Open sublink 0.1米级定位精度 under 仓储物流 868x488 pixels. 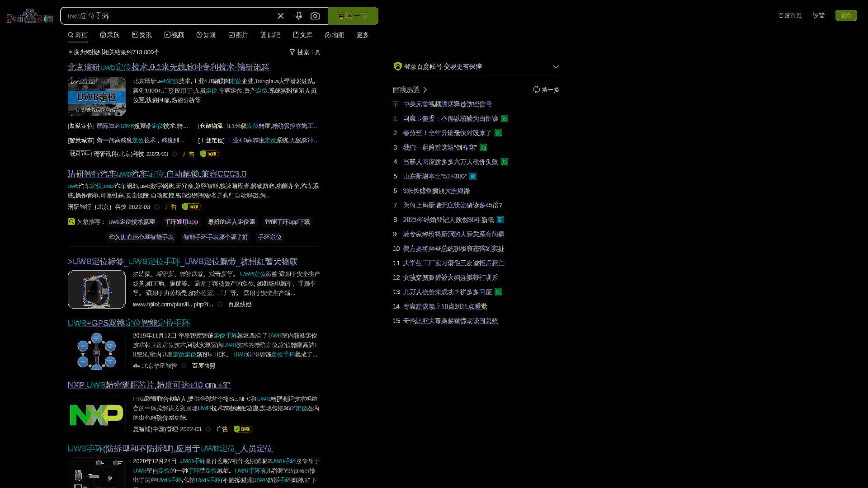tap(273, 126)
